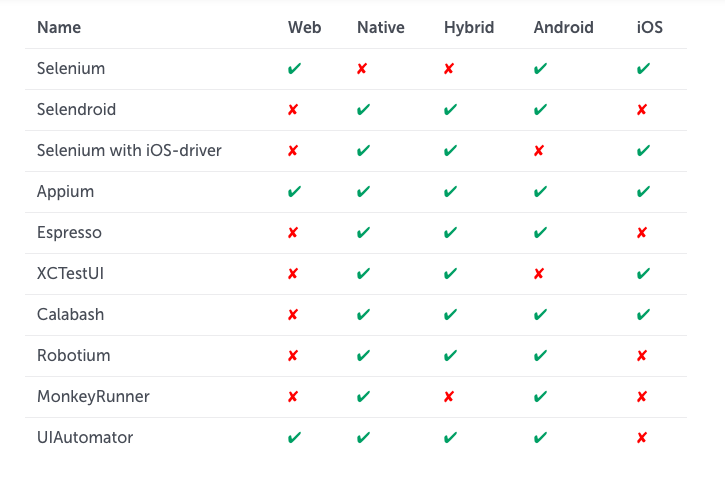725x482 pixels.
Task: Click Robotium's green check under Native
Action: click(363, 356)
